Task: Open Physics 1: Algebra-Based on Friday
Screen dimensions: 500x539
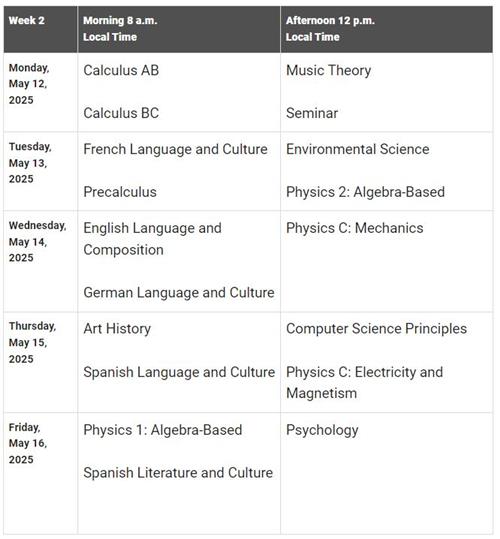Action: point(163,431)
